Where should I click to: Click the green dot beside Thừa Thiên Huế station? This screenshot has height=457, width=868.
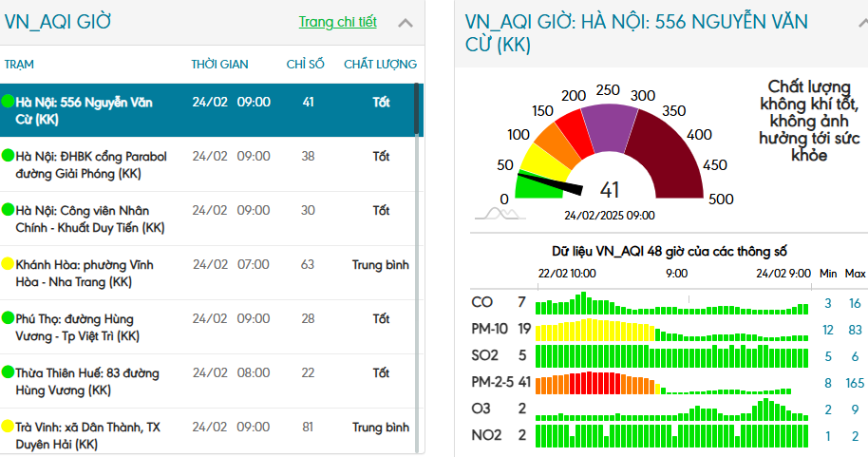click(8, 372)
